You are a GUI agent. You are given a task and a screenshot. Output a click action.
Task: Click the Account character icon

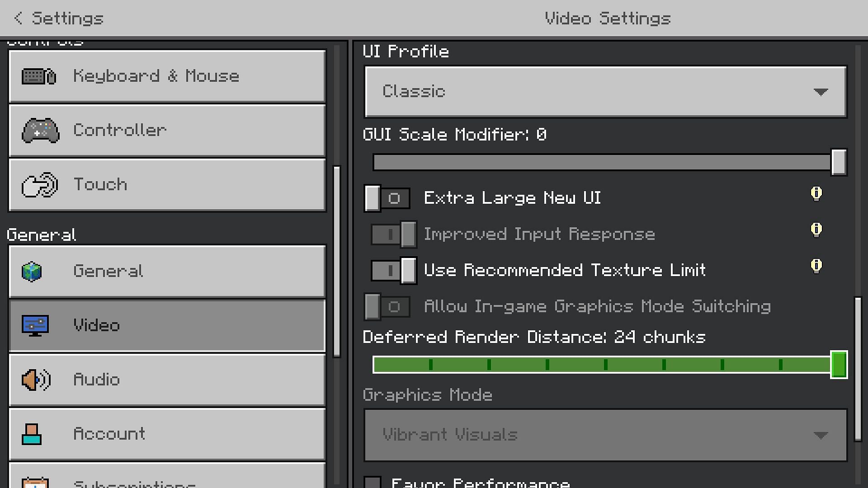32,434
